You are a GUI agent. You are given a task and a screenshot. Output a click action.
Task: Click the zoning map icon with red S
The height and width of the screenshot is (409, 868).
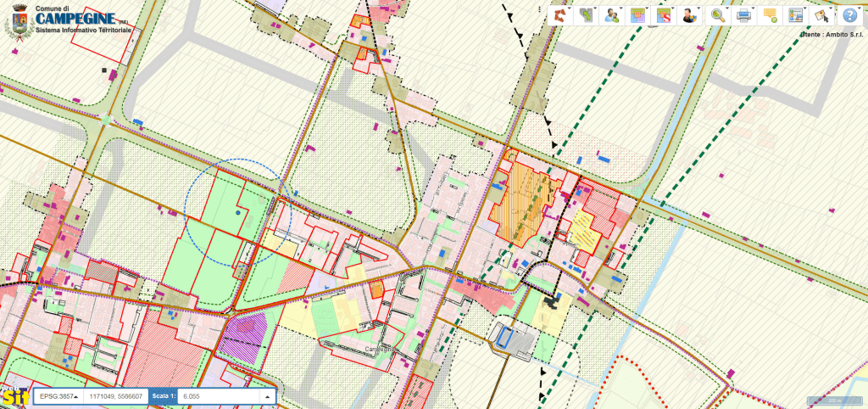(x=665, y=15)
